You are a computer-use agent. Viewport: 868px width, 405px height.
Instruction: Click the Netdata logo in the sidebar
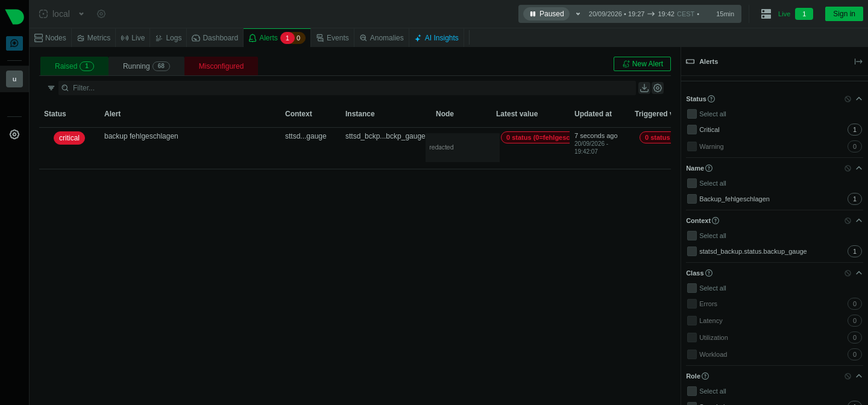click(14, 16)
